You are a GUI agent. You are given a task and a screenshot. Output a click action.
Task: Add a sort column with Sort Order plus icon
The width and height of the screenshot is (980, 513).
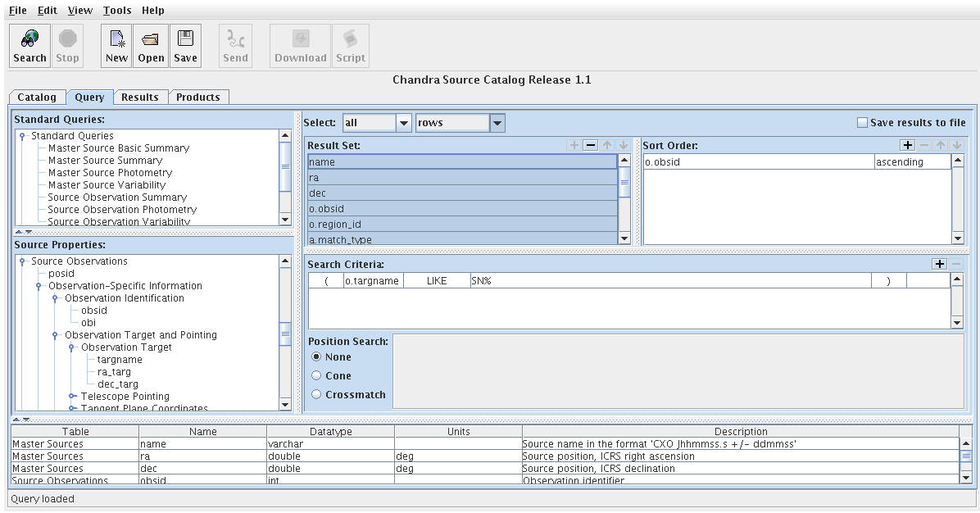point(907,145)
